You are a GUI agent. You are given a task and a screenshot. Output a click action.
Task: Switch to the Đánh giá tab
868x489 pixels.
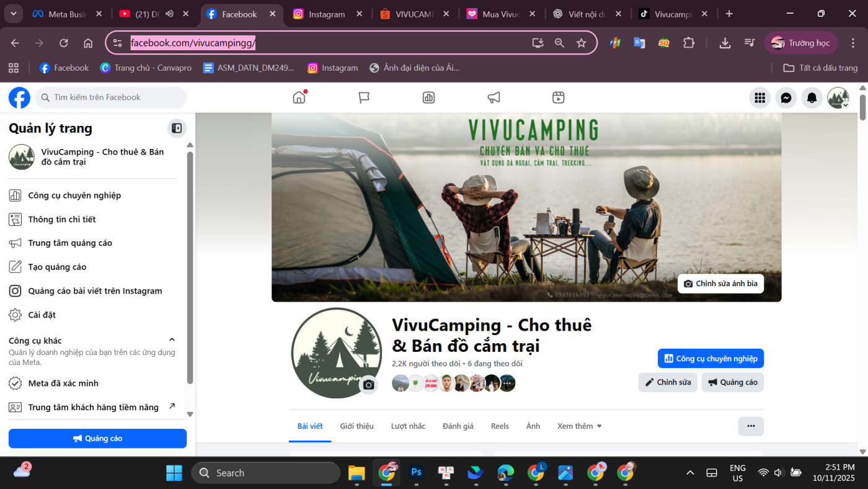458,426
